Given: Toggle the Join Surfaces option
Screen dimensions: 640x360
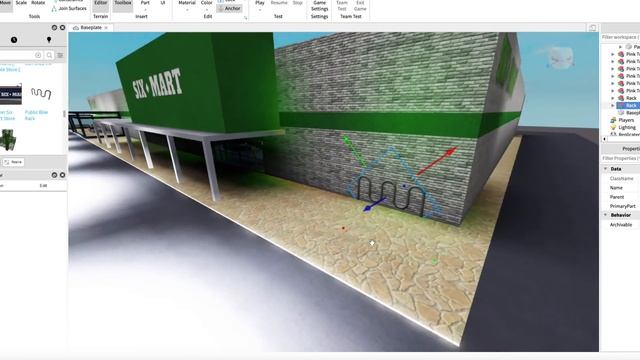Looking at the screenshot, I should click(69, 9).
